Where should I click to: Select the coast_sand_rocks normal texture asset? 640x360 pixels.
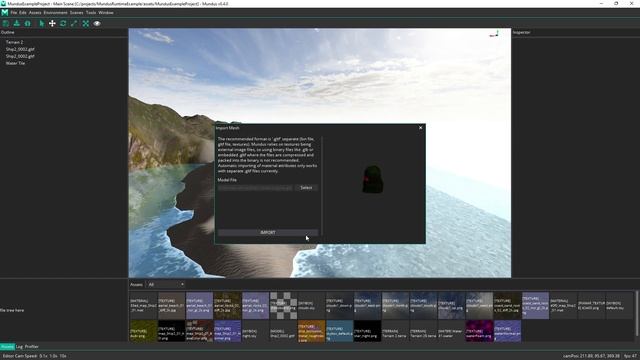click(535, 305)
